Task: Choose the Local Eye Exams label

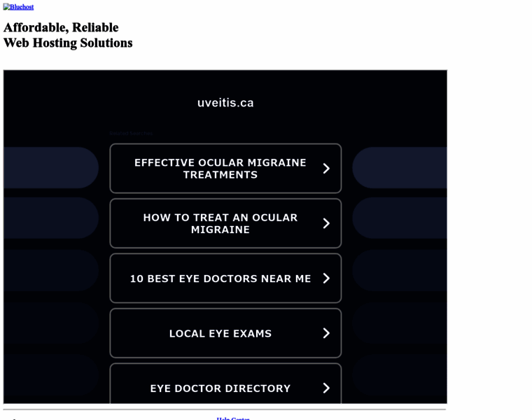Action: click(220, 333)
